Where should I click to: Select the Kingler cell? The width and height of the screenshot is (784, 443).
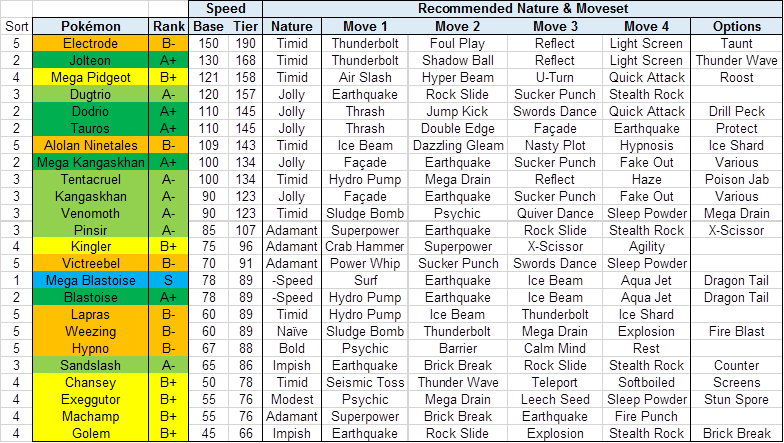pyautogui.click(x=90, y=246)
